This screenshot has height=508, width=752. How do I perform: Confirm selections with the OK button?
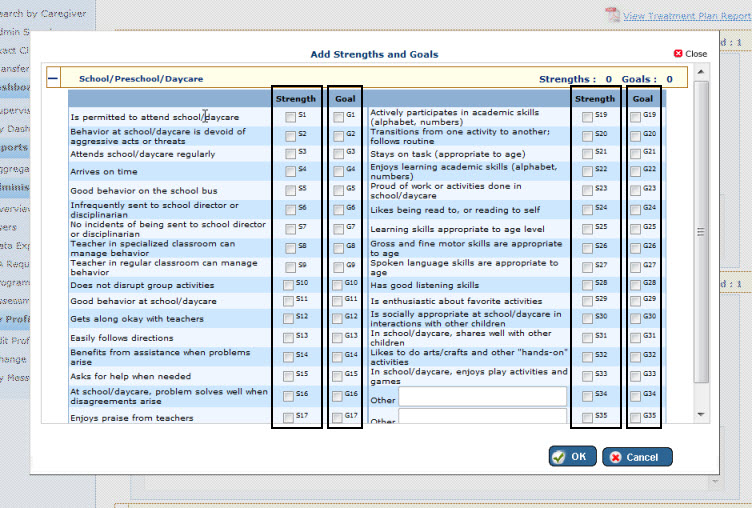pyautogui.click(x=573, y=456)
